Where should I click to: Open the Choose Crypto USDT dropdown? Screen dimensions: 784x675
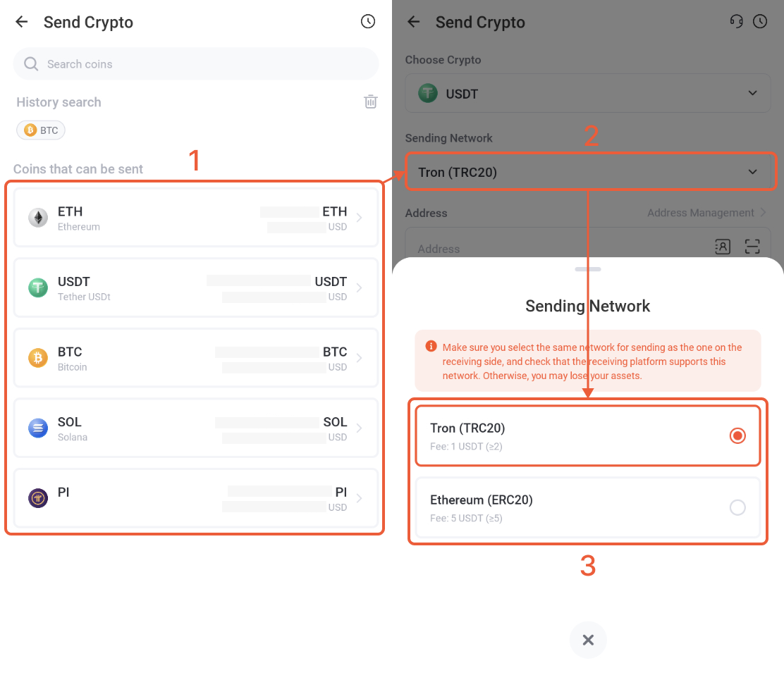click(587, 92)
